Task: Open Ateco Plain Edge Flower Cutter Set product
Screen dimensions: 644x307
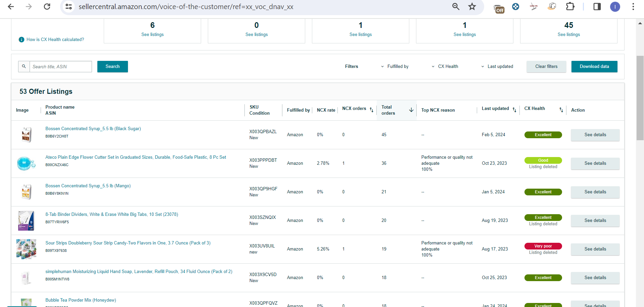Action: 136,157
